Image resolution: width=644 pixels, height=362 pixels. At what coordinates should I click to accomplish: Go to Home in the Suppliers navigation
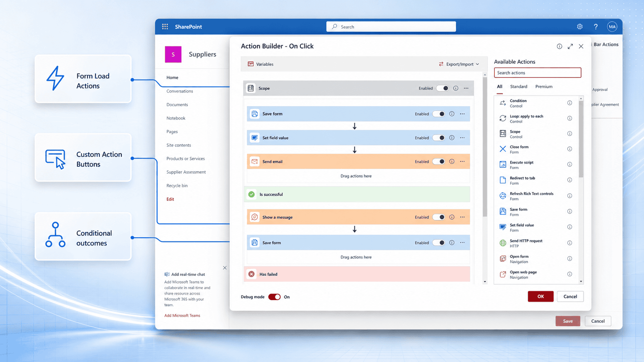tap(172, 77)
